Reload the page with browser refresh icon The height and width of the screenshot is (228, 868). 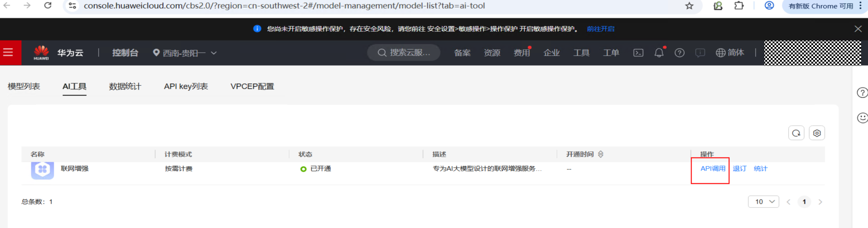click(48, 6)
